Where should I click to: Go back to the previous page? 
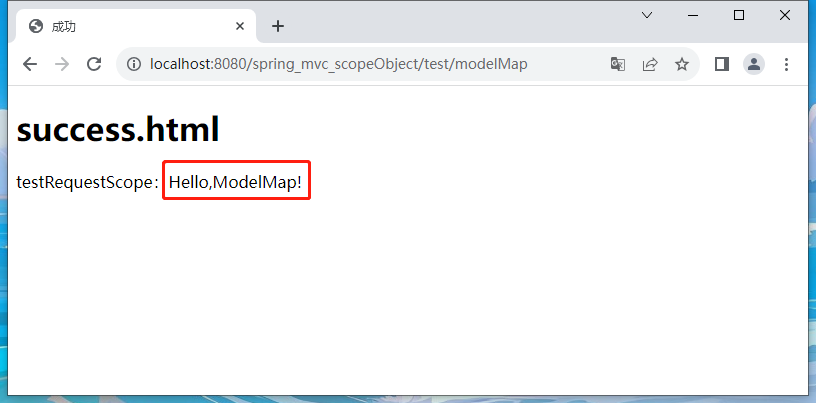[30, 64]
